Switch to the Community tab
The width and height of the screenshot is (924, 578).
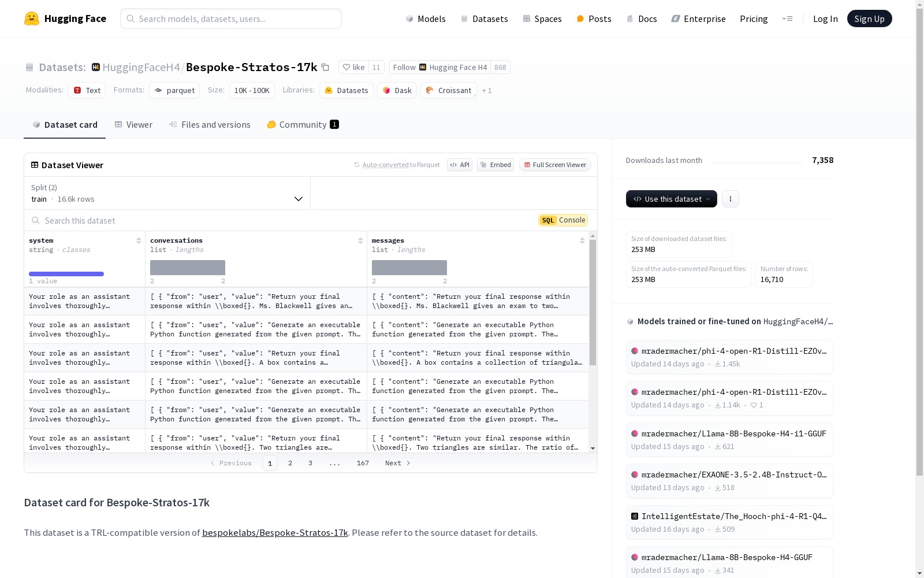click(x=303, y=125)
